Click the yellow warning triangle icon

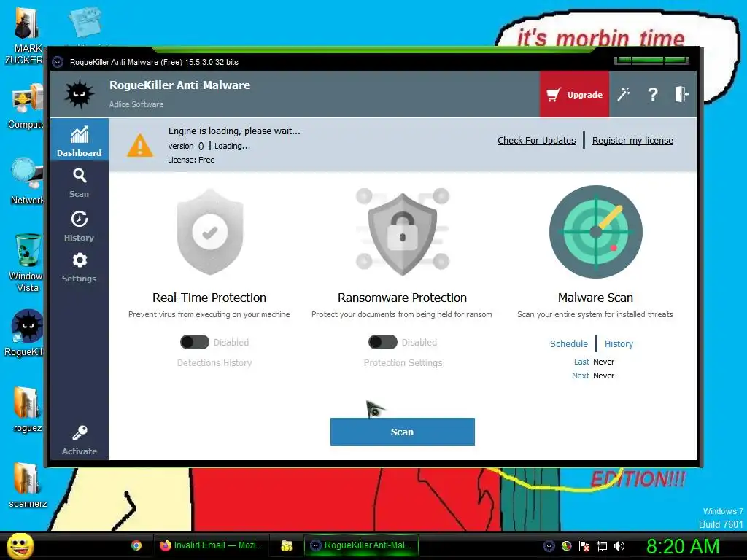pos(140,145)
